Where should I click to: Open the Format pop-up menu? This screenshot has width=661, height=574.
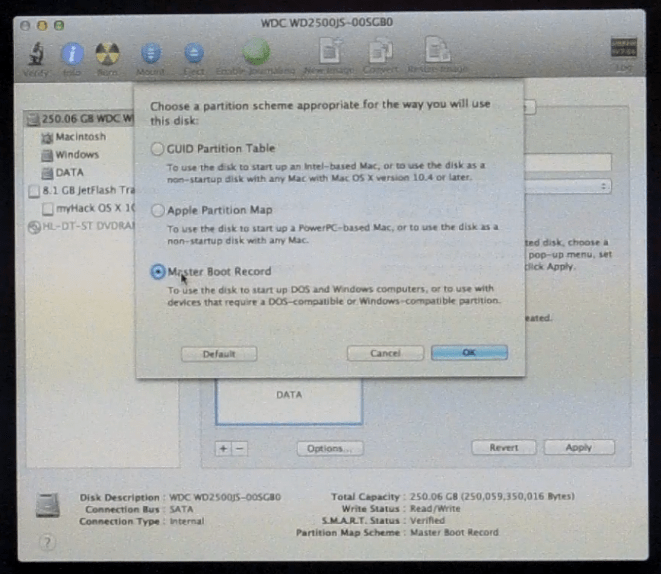tap(567, 186)
